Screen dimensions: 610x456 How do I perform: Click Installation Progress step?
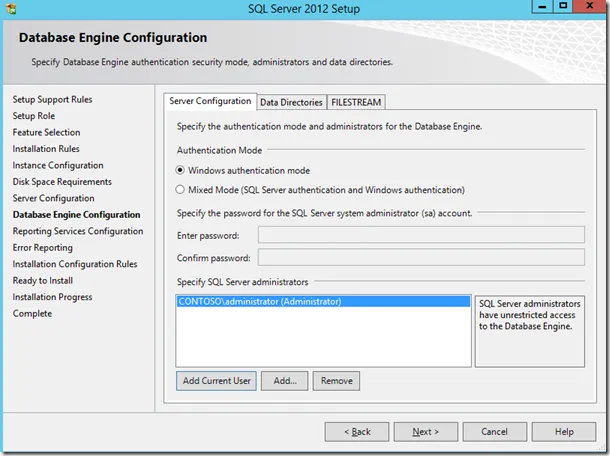(52, 297)
